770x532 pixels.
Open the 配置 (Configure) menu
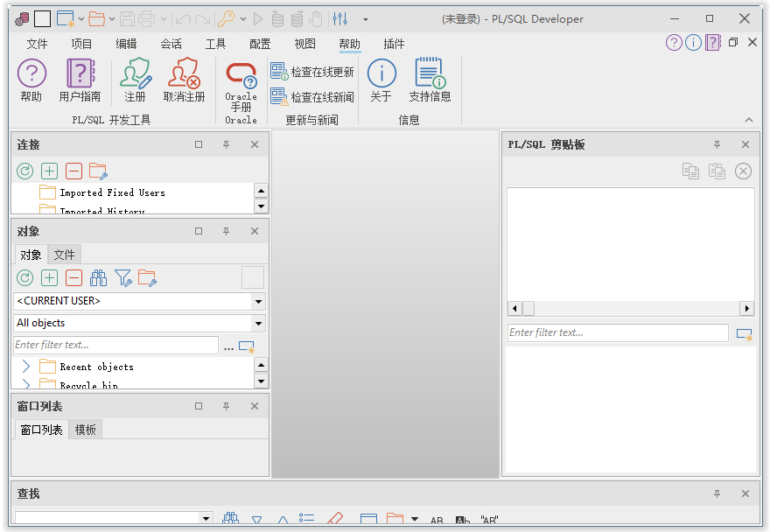[x=260, y=44]
